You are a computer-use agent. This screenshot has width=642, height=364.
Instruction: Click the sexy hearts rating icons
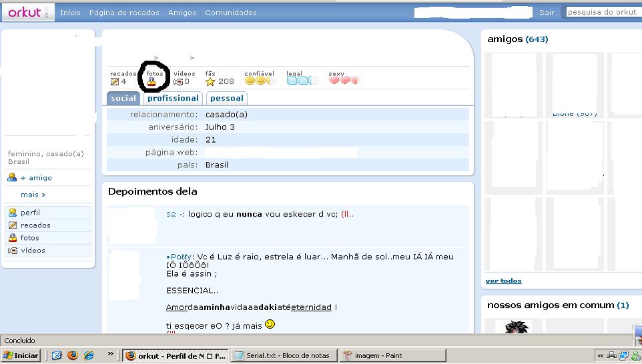point(344,80)
